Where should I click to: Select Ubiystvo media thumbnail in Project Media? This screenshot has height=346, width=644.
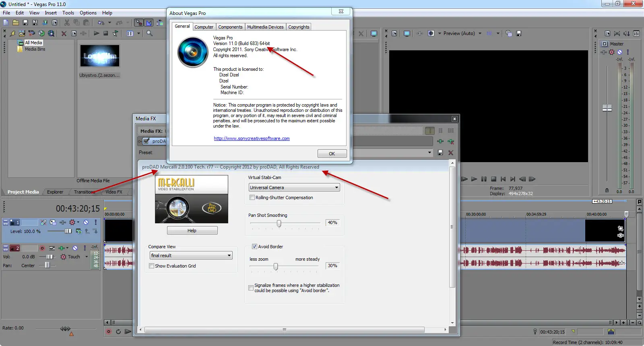[x=100, y=56]
